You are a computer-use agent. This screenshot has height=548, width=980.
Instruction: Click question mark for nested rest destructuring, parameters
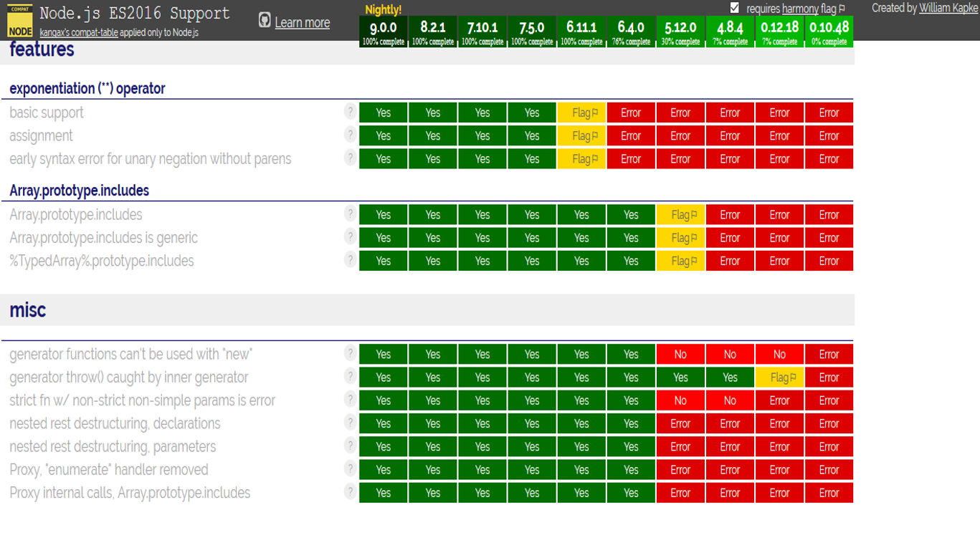coord(350,445)
